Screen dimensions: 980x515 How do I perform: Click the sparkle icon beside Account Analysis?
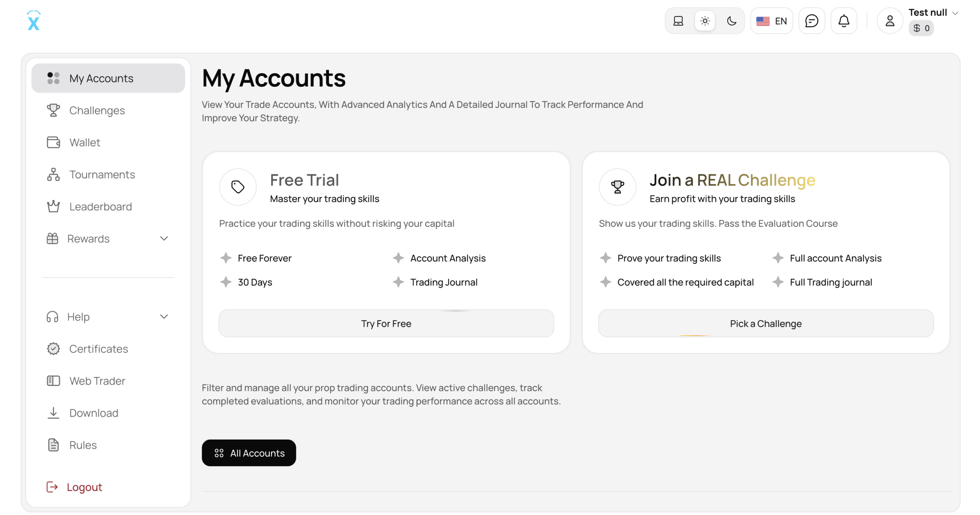coord(399,258)
